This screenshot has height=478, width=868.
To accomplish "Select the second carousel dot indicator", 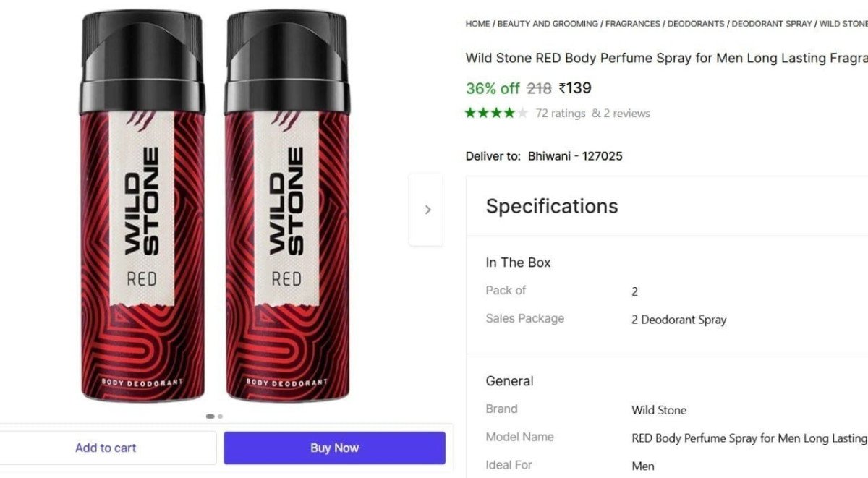I will (220, 416).
